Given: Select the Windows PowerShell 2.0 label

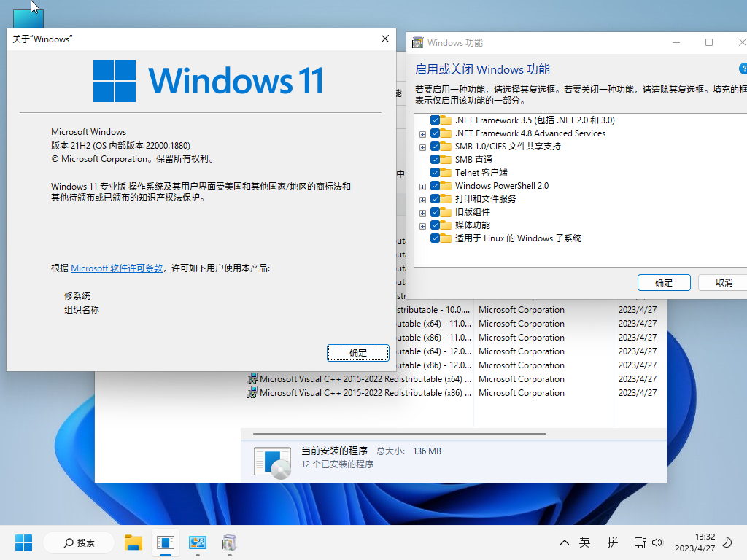Looking at the screenshot, I should tap(502, 186).
